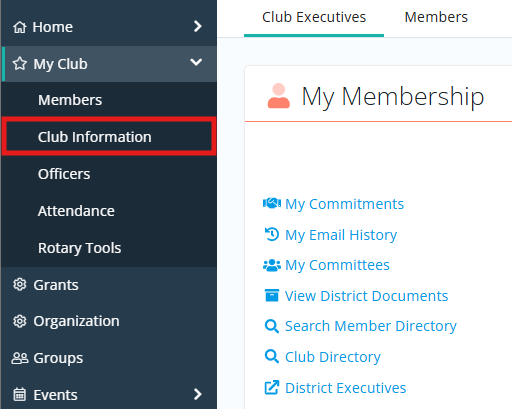The width and height of the screenshot is (512, 409).
Task: Click the My Club star icon
Action: point(20,63)
